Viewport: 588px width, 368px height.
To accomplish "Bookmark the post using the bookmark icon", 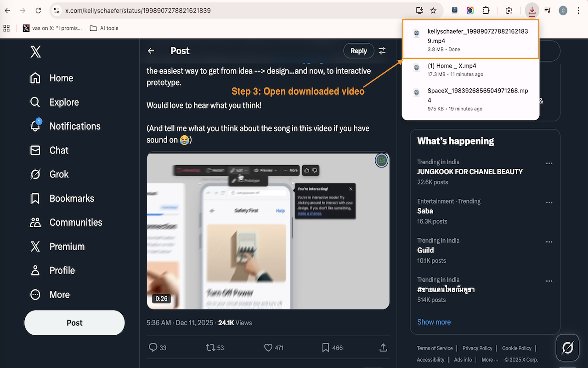I will [326, 348].
